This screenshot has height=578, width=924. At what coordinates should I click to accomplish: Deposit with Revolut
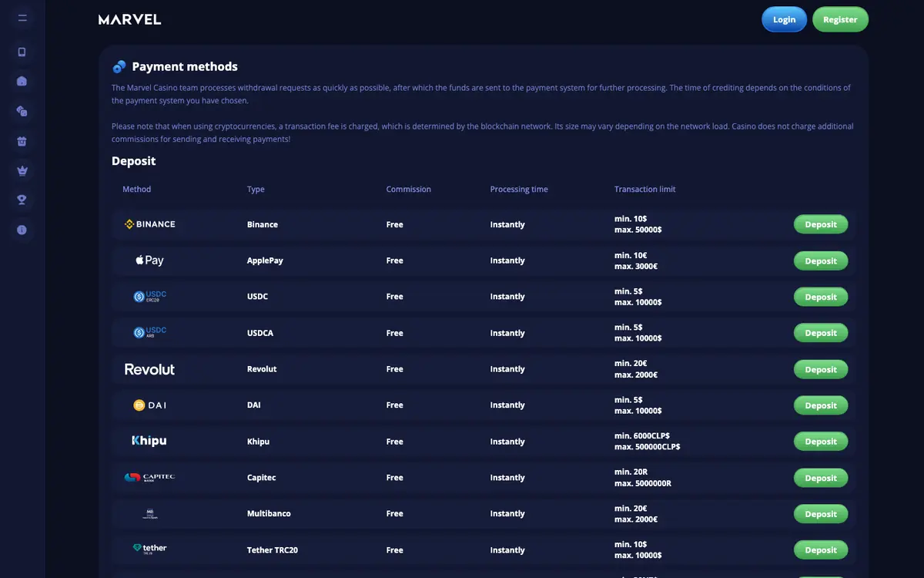[x=821, y=369]
